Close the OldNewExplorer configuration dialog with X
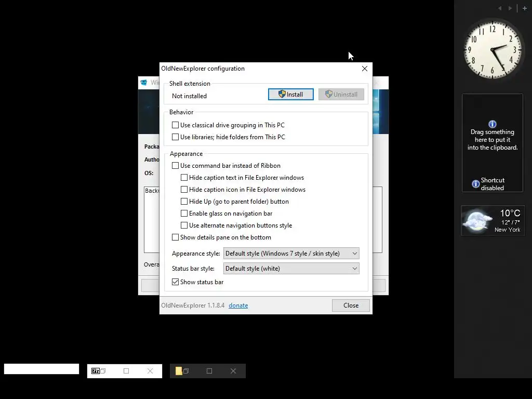The image size is (532, 399). (365, 69)
